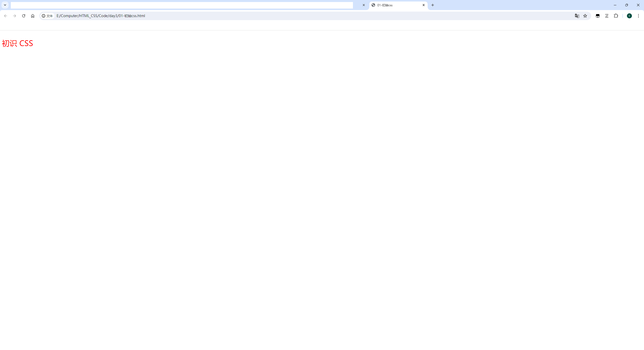Open the green C profile avatar
The image size is (644, 350).
click(x=629, y=16)
